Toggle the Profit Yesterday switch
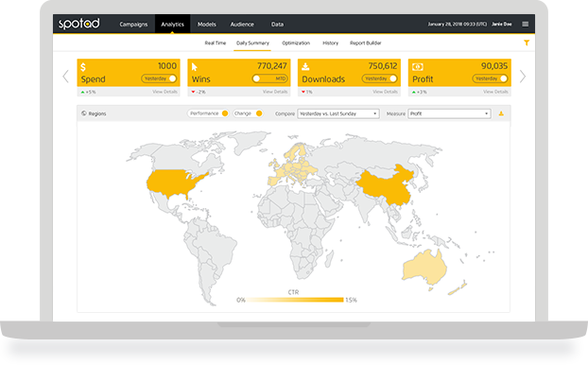Image resolution: width=588 pixels, height=365 pixels. [x=490, y=78]
